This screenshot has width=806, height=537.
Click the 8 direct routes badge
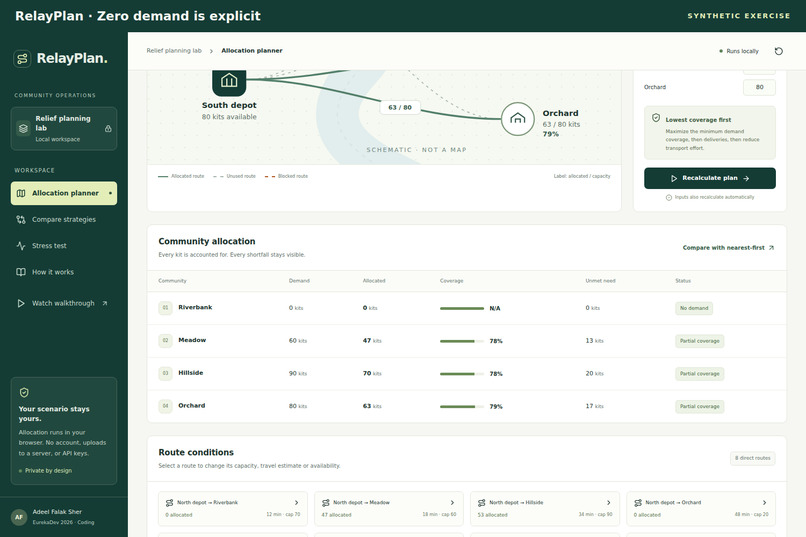pyautogui.click(x=753, y=458)
